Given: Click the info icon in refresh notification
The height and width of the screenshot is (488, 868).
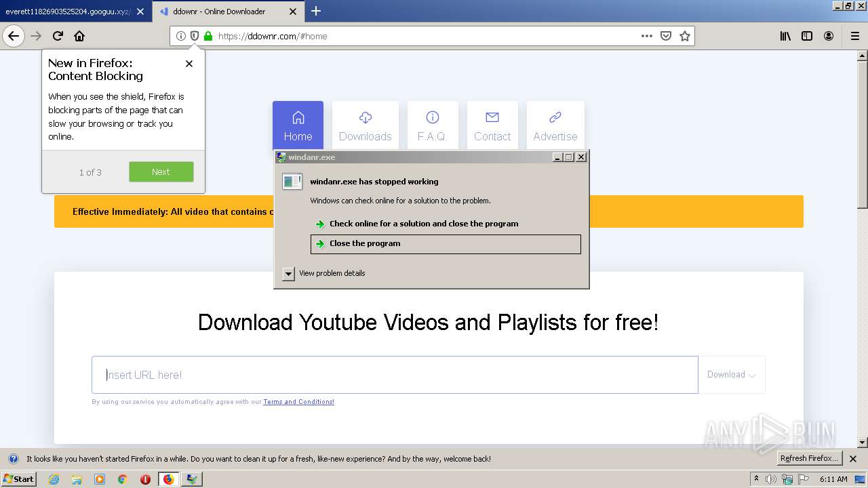Looking at the screenshot, I should (x=13, y=459).
